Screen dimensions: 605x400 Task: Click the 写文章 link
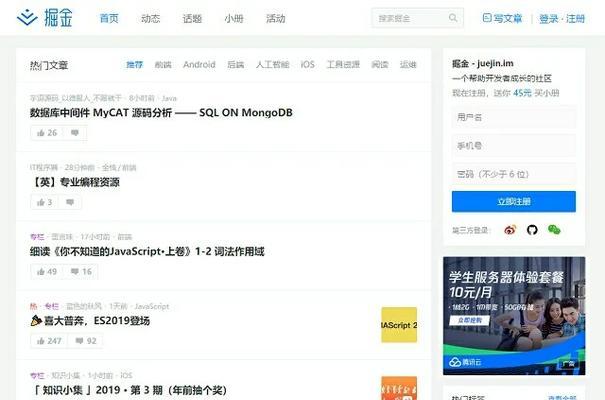(507, 18)
